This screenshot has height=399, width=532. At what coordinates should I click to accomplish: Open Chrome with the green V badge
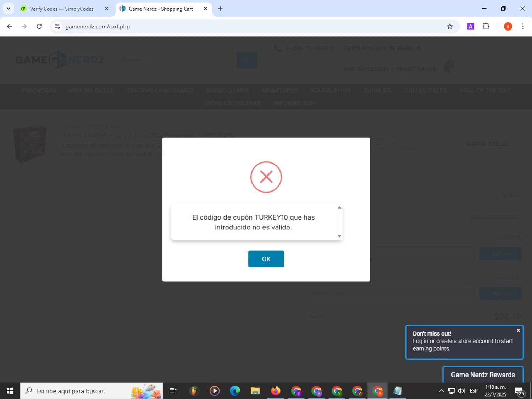(337, 391)
